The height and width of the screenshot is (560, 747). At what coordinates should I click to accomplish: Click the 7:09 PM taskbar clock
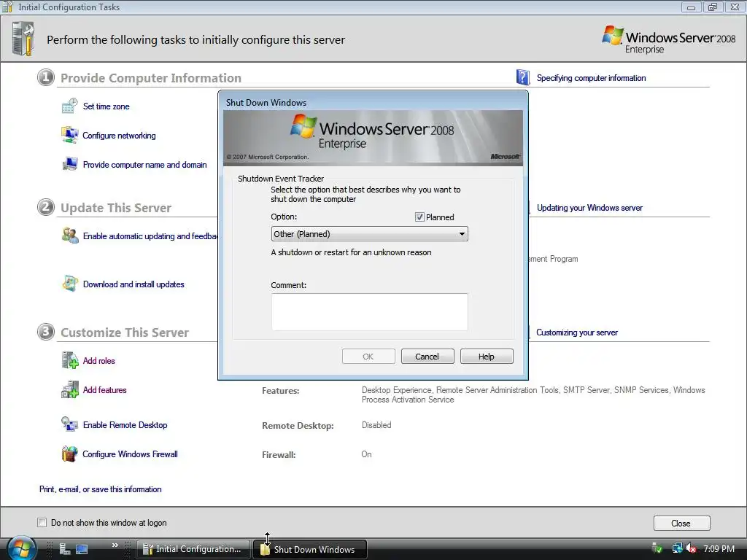719,548
